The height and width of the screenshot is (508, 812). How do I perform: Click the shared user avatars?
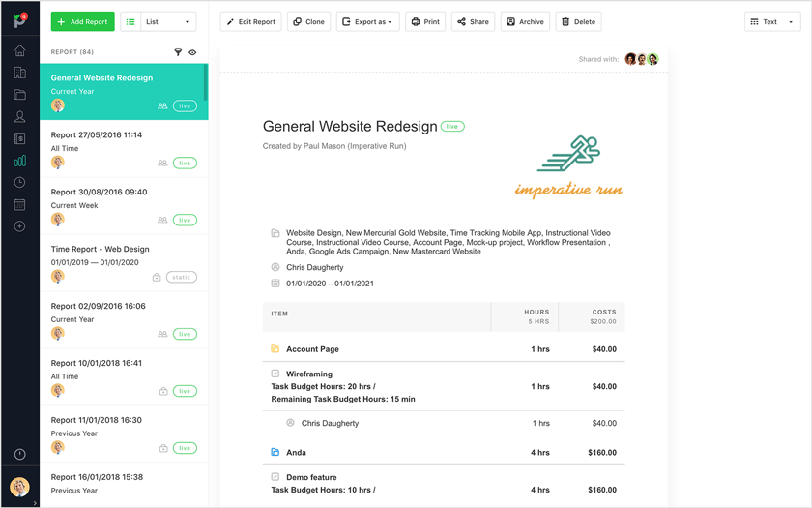pos(642,59)
